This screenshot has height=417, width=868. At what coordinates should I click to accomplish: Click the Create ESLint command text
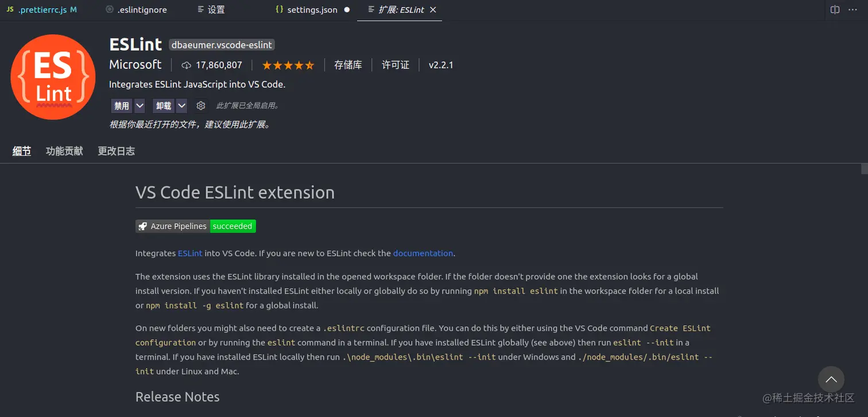coord(680,328)
